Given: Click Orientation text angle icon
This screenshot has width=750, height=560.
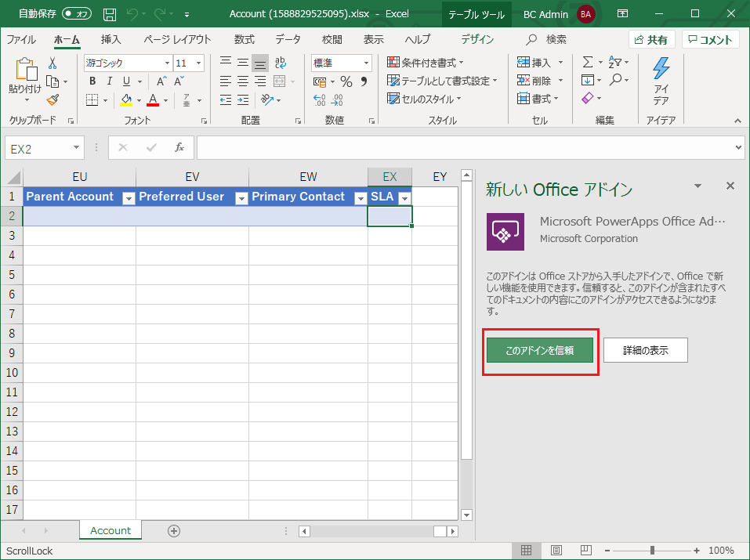Looking at the screenshot, I should point(267,100).
